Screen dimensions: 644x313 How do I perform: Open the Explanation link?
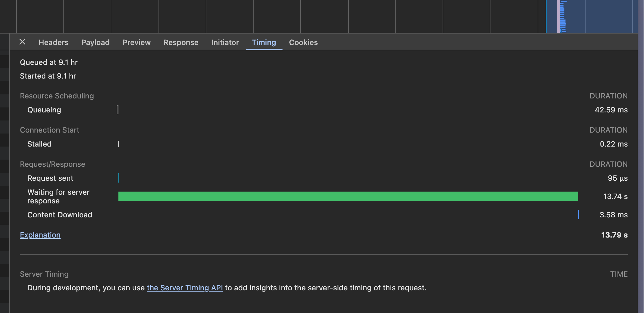click(40, 235)
